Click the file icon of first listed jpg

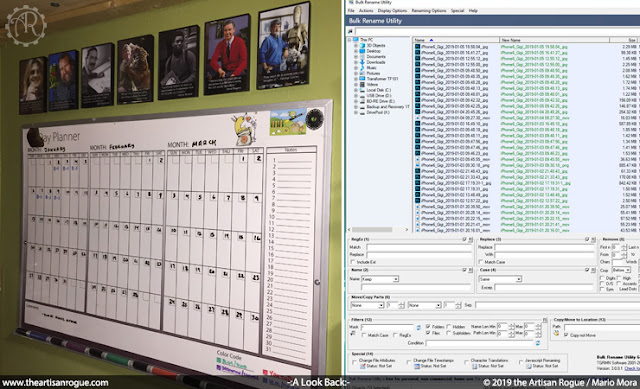(x=418, y=47)
